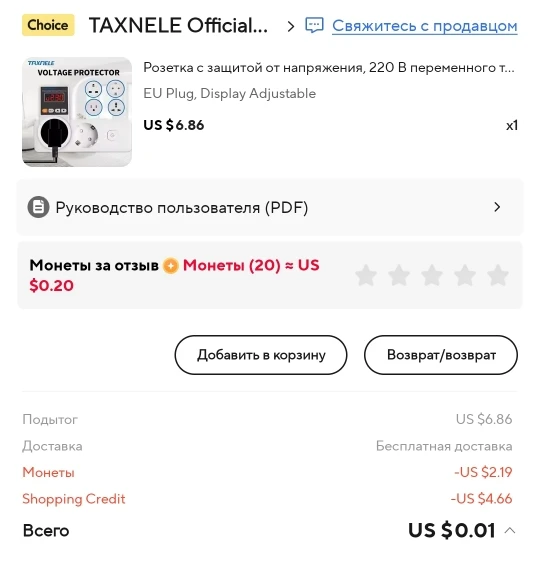Image resolution: width=540 pixels, height=561 pixels.
Task: Click Добавить в корзину button
Action: pyautogui.click(x=261, y=355)
